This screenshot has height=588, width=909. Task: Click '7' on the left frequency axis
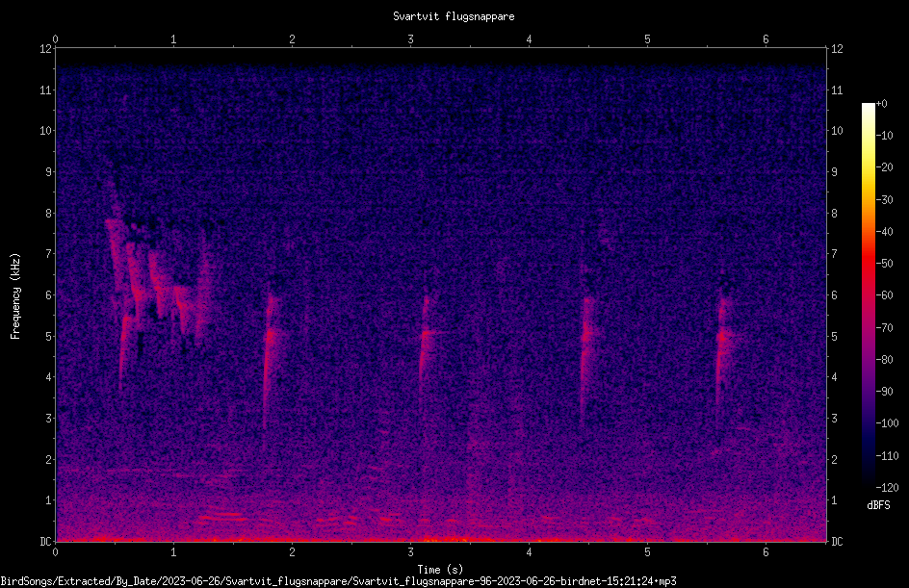[x=49, y=254]
